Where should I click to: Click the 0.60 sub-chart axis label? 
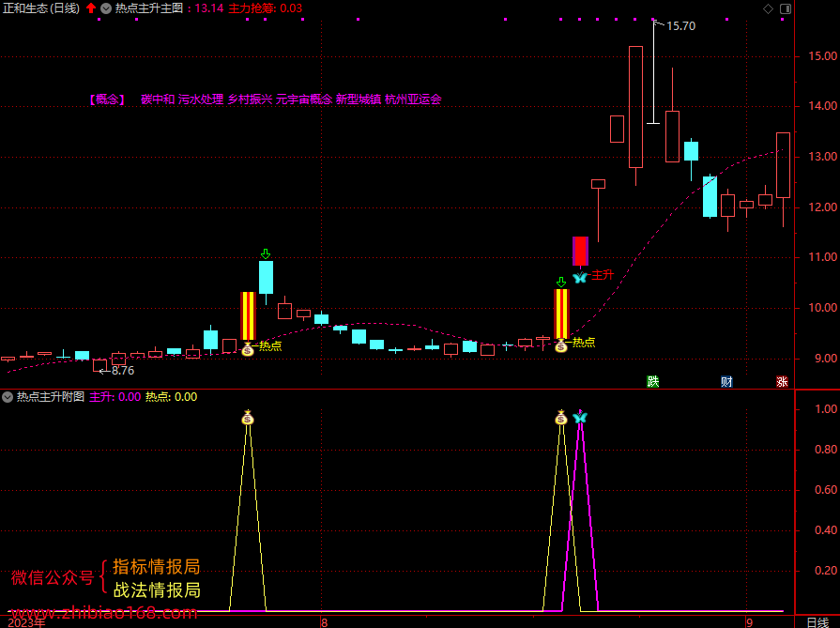826,490
